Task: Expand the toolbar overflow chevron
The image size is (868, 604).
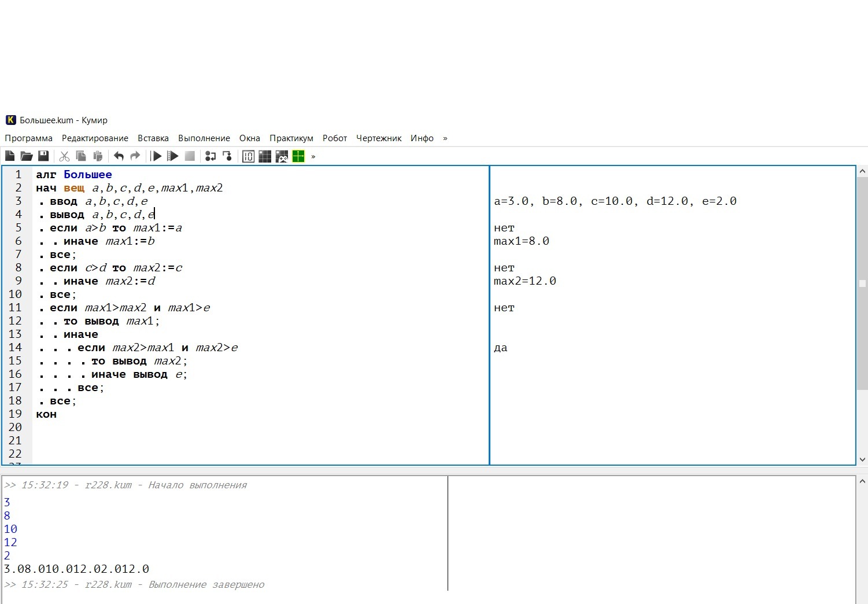Action: pyautogui.click(x=313, y=156)
